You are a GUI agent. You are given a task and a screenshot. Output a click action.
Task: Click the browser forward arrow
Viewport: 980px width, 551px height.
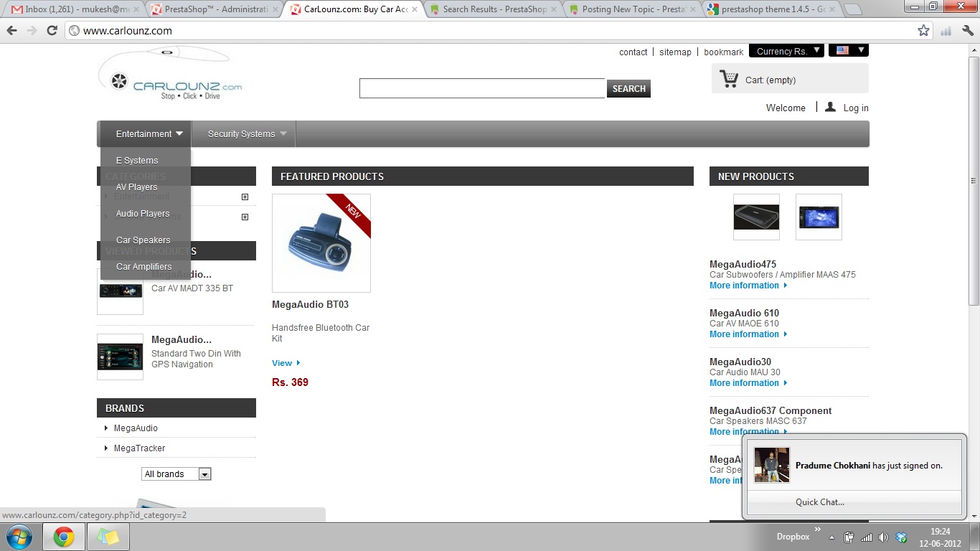(x=32, y=31)
